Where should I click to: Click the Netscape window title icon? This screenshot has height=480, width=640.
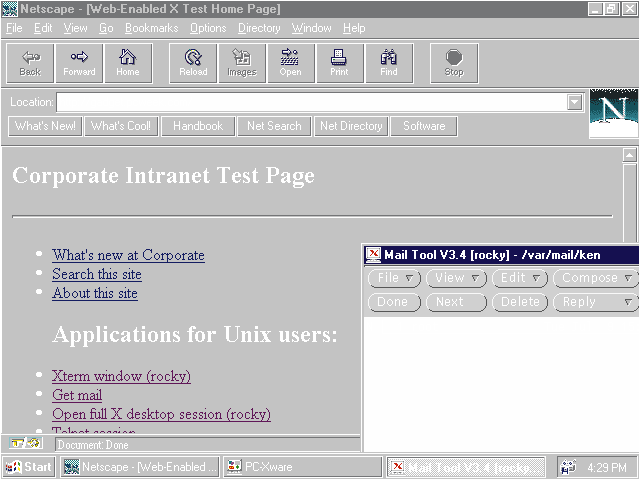click(10, 9)
